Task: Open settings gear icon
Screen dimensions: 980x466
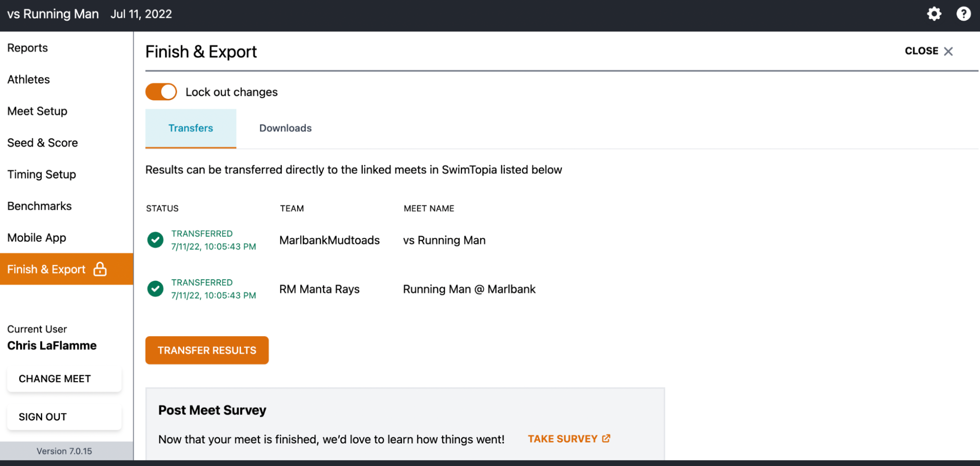Action: point(934,14)
